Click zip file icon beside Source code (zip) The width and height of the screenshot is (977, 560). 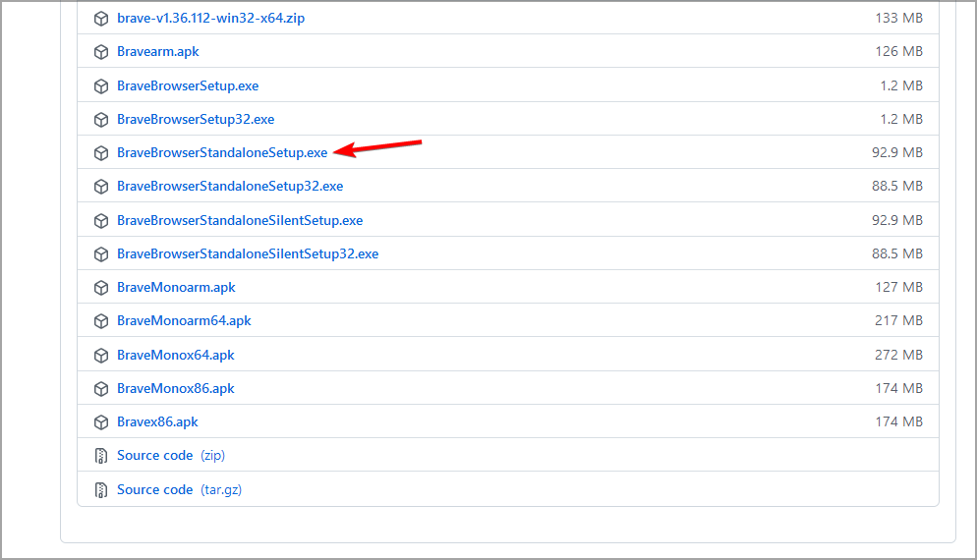point(101,456)
